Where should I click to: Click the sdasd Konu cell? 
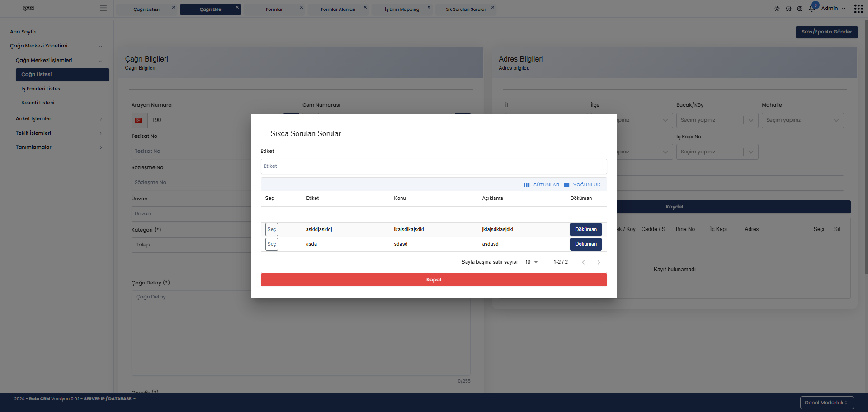click(x=401, y=244)
